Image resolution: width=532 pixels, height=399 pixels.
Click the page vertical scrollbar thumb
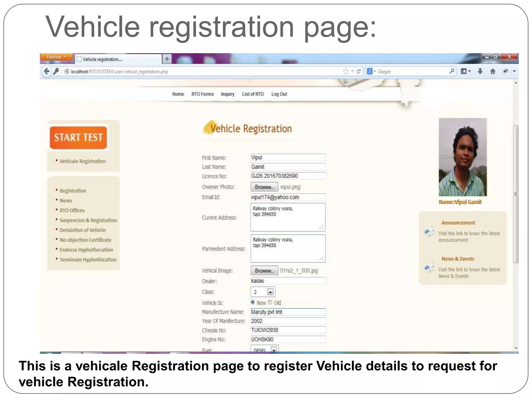click(x=516, y=194)
